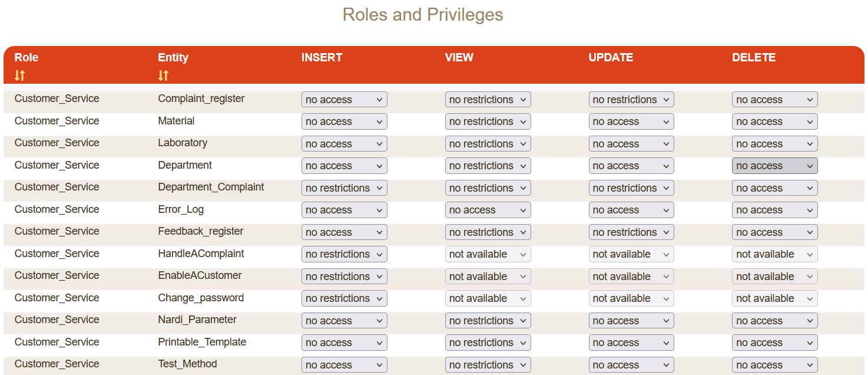Screen dimensions: 868x375
Task: Open INSERT dropdown for Error_Log
Action: coord(344,210)
